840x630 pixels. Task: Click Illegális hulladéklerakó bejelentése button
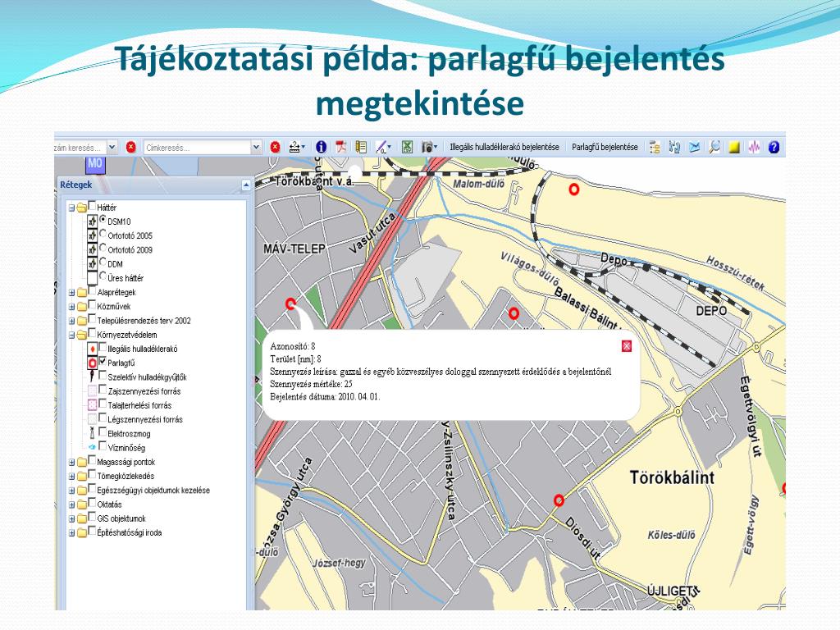[504, 147]
